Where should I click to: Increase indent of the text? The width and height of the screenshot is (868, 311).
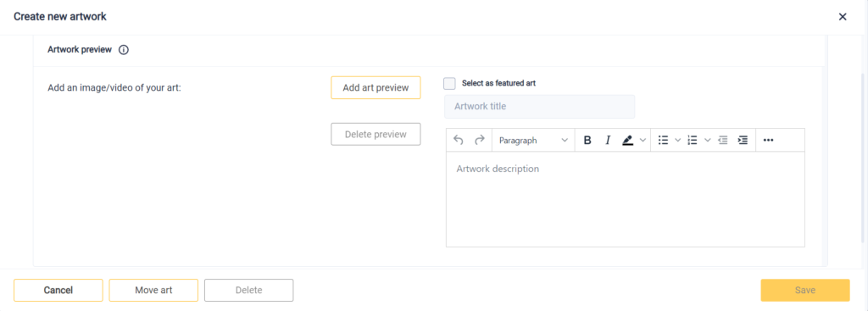point(743,141)
